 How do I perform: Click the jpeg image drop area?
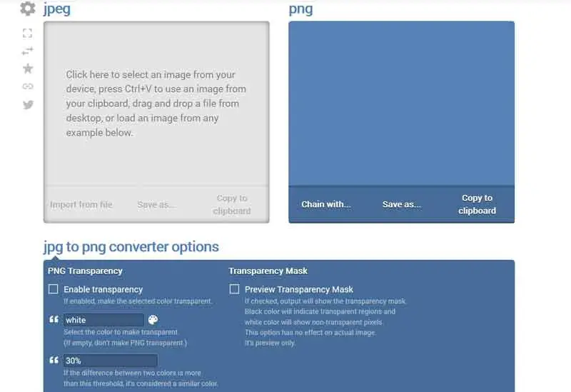point(156,104)
